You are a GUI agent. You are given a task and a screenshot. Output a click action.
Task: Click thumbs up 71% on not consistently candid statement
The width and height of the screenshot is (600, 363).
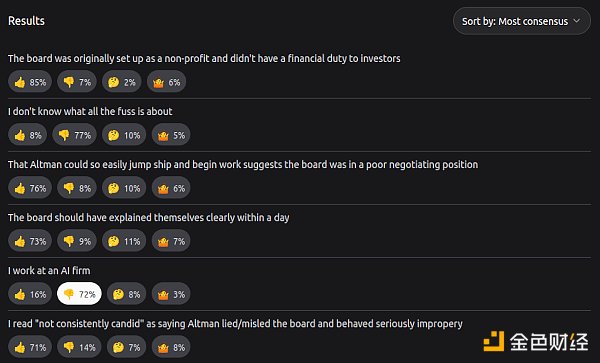pyautogui.click(x=30, y=347)
